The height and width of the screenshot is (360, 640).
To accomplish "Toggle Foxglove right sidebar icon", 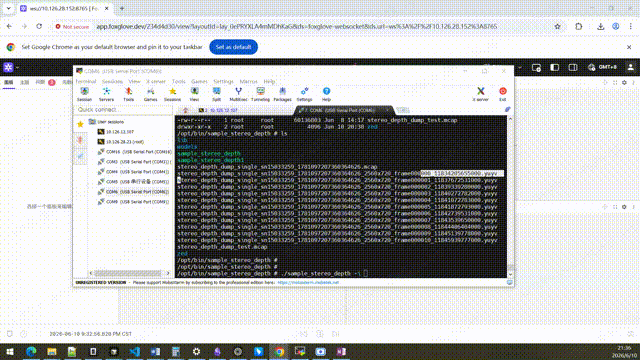I will pyautogui.click(x=573, y=67).
